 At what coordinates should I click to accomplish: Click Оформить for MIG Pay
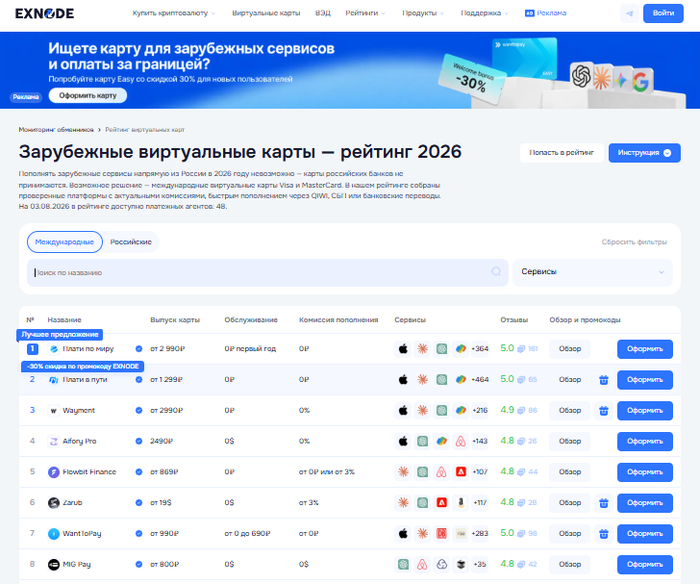click(645, 565)
